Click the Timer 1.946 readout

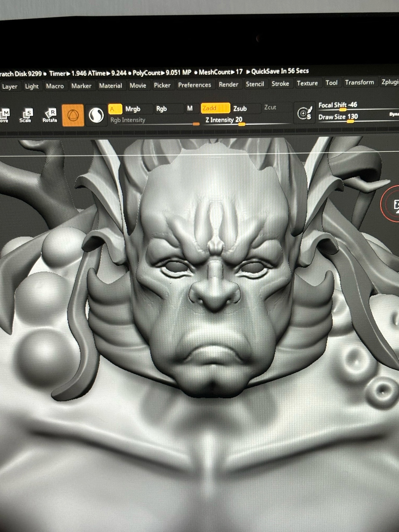pyautogui.click(x=68, y=73)
